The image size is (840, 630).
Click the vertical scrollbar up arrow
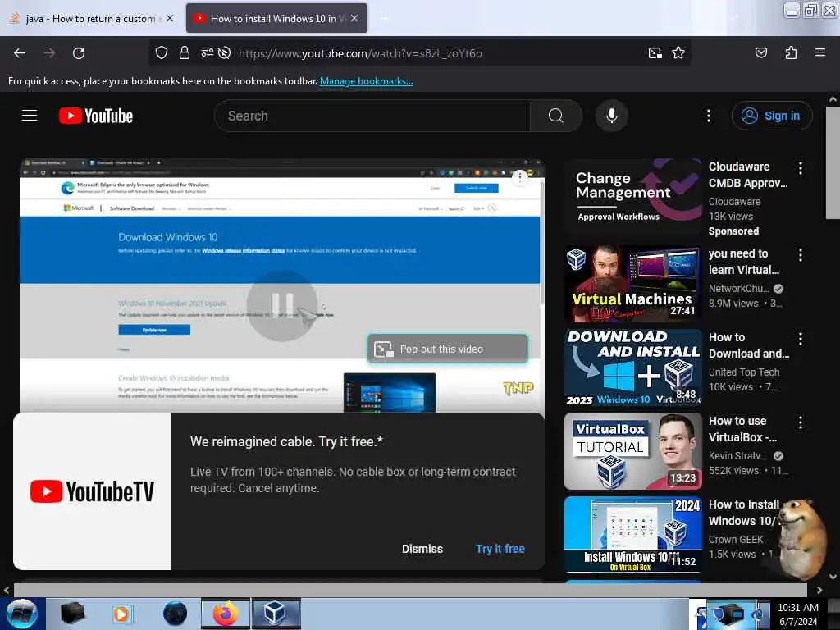pyautogui.click(x=833, y=99)
